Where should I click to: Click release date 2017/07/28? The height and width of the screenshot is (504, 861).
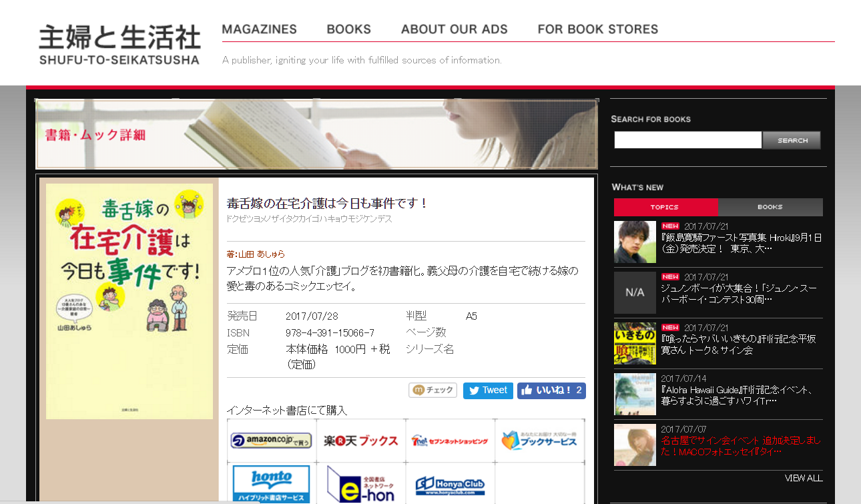[312, 316]
